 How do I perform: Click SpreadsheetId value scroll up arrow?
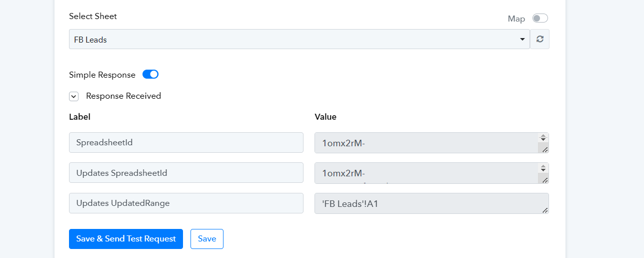[543, 135]
